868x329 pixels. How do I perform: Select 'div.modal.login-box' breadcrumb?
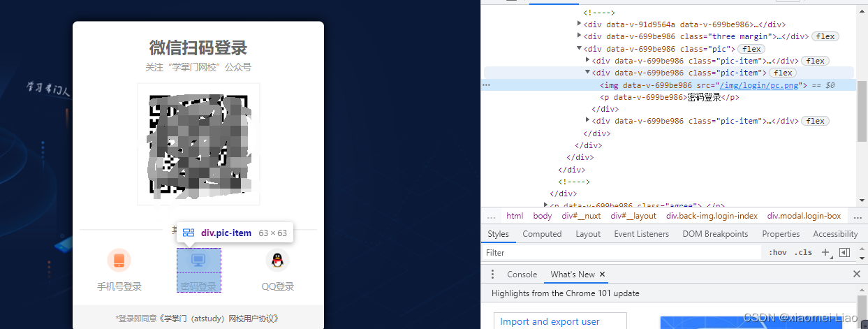click(x=804, y=216)
